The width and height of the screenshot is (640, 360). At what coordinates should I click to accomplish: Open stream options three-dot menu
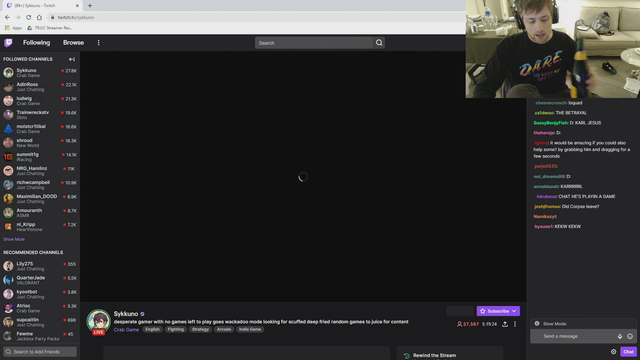click(515, 324)
